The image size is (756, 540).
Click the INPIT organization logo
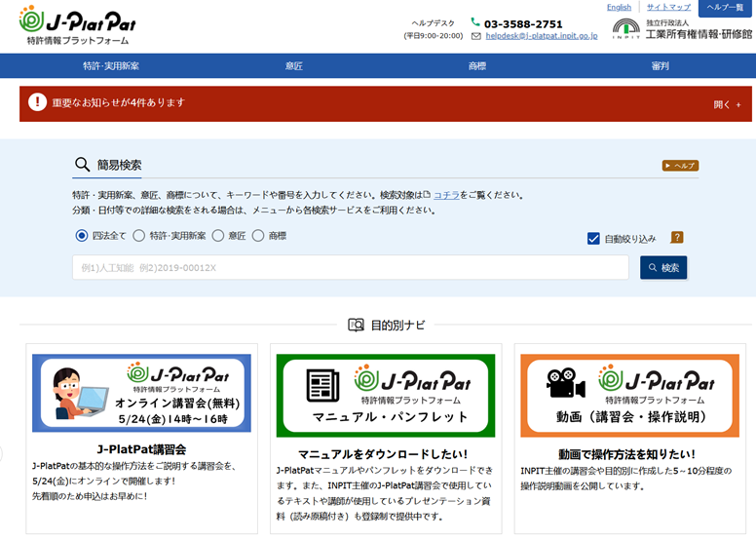click(625, 28)
